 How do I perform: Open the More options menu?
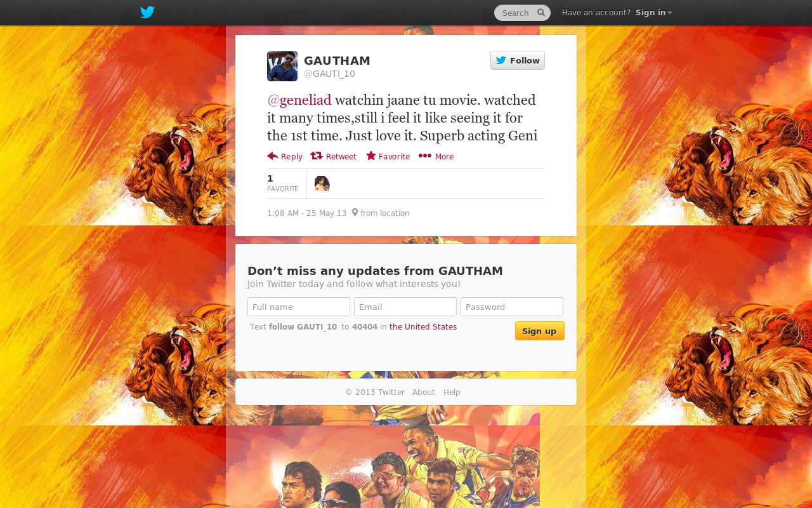pos(436,156)
